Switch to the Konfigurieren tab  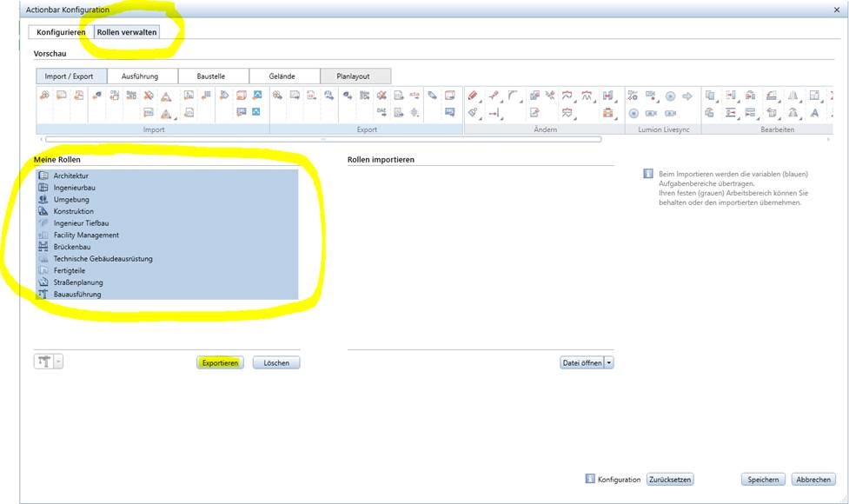(61, 32)
